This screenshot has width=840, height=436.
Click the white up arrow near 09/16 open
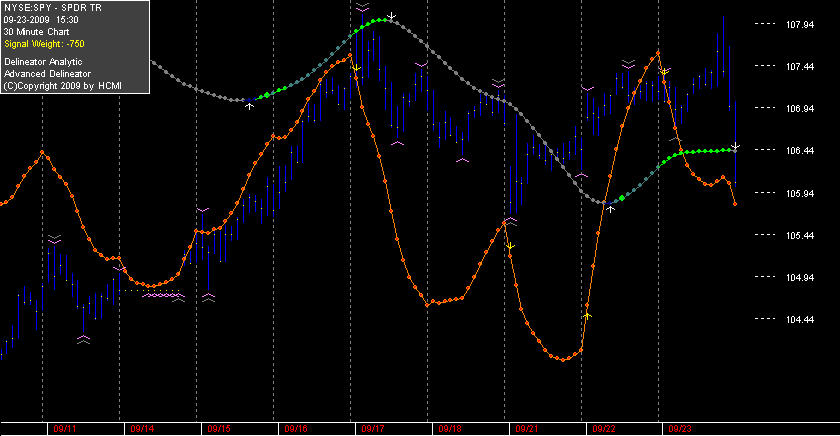coord(250,106)
